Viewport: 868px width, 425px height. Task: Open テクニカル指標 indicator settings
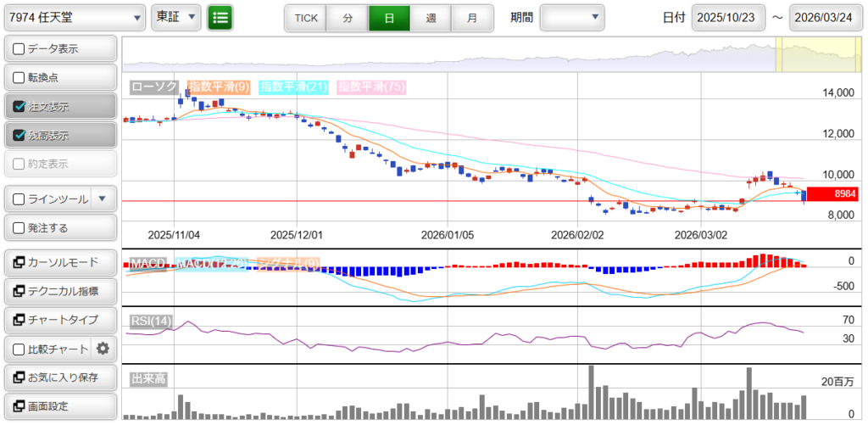pos(59,291)
